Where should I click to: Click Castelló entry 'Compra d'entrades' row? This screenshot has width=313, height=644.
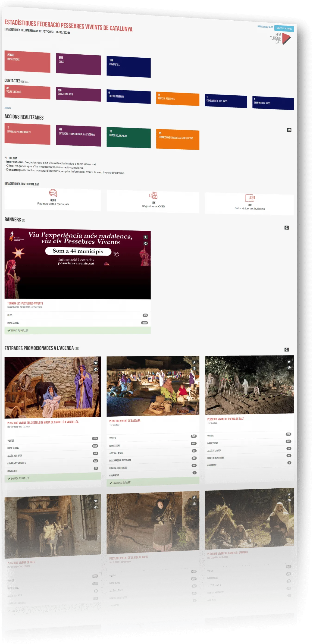pyautogui.click(x=53, y=462)
